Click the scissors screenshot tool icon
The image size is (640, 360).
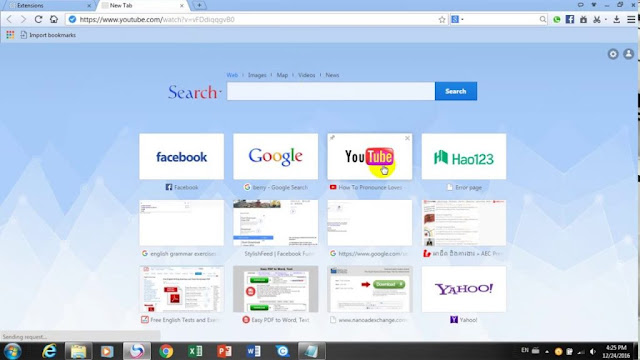[597, 19]
